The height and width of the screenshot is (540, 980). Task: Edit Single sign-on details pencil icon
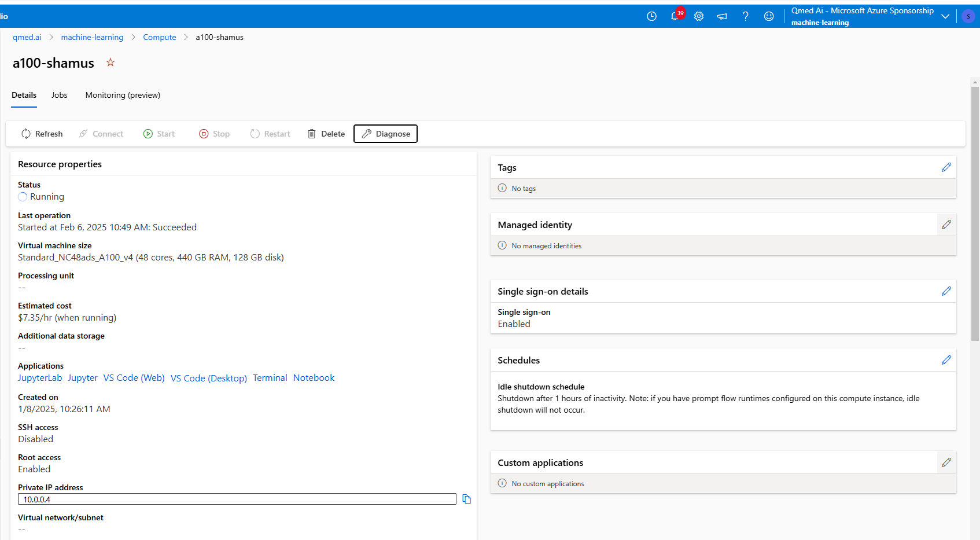click(946, 291)
